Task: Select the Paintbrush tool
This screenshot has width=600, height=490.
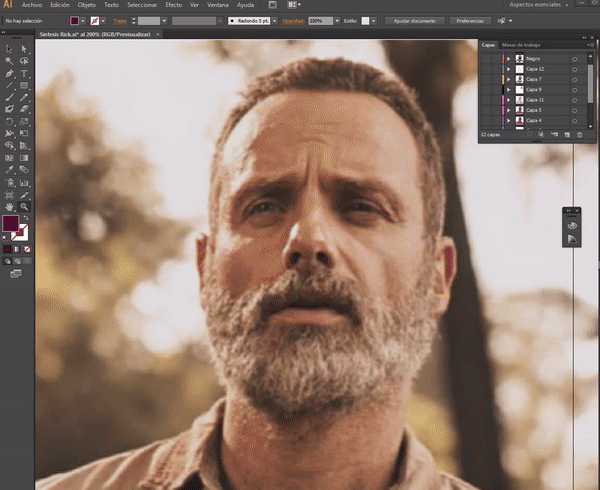Action: pyautogui.click(x=9, y=98)
